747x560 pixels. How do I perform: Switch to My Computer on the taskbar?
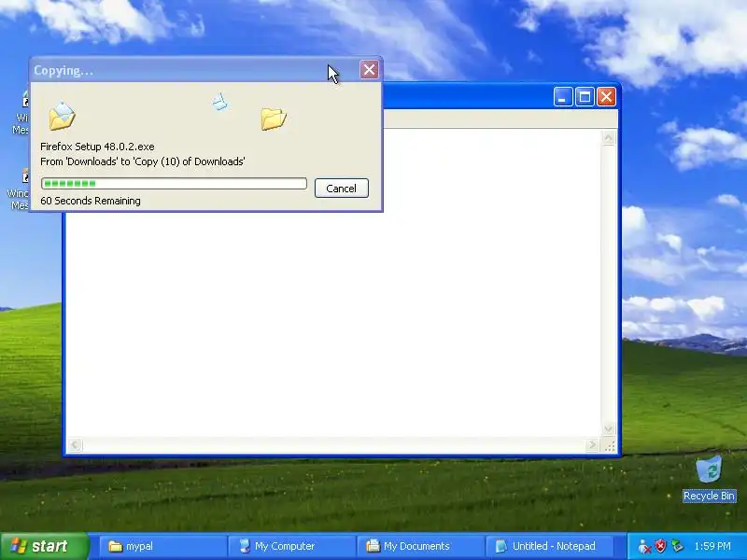tap(291, 546)
